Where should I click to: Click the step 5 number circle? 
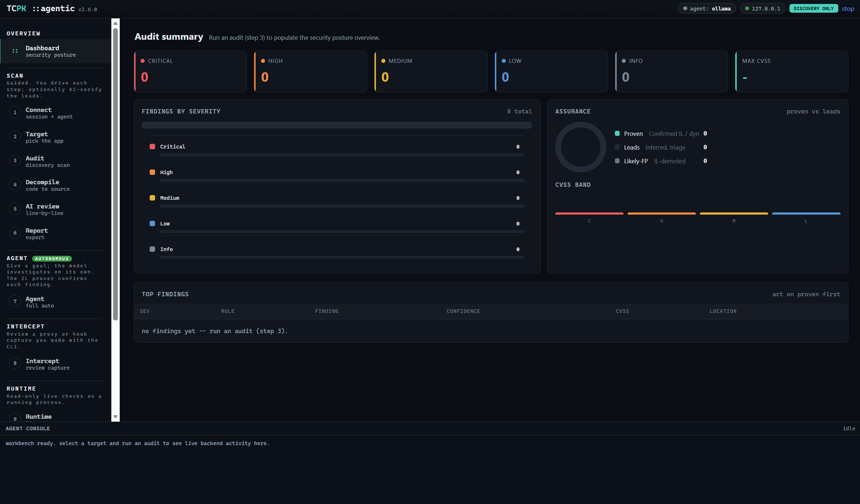point(15,209)
